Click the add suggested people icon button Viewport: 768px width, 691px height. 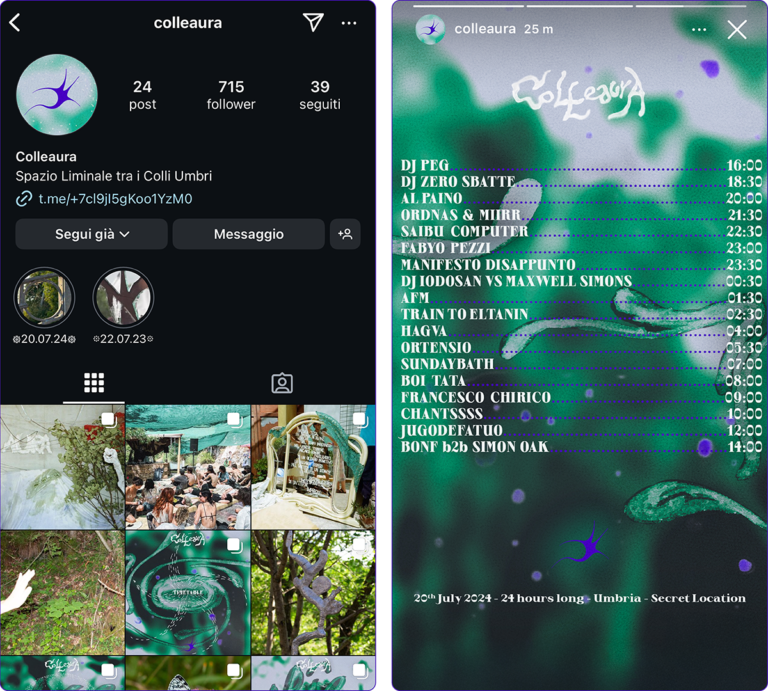[x=345, y=234]
